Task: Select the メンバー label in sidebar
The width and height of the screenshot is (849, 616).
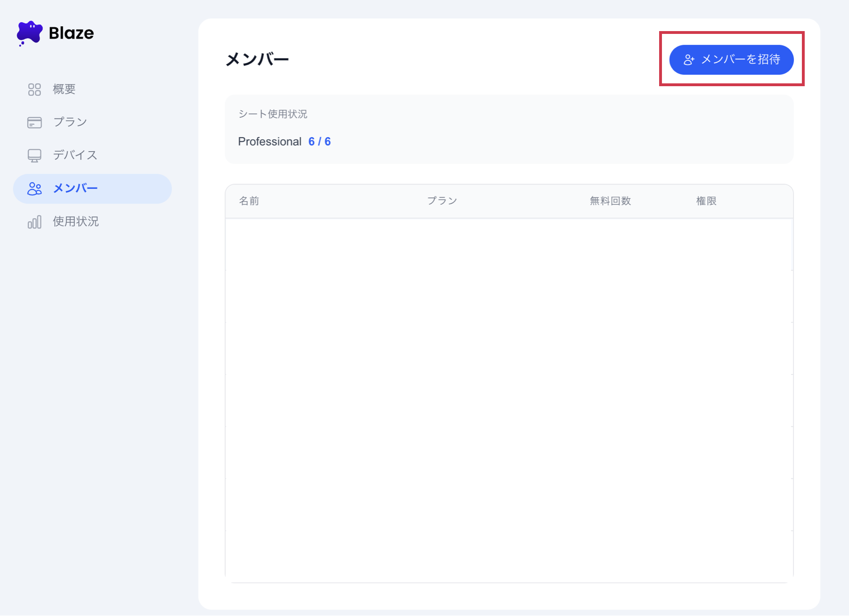Action: tap(75, 188)
